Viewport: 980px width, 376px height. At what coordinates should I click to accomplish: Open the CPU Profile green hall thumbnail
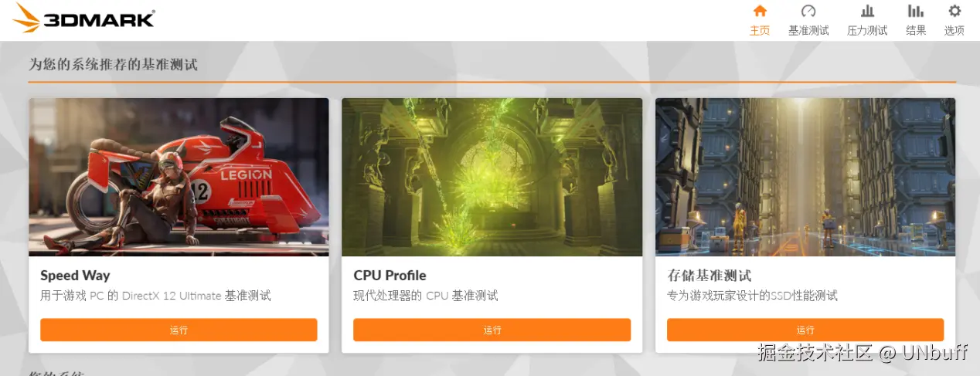point(492,177)
